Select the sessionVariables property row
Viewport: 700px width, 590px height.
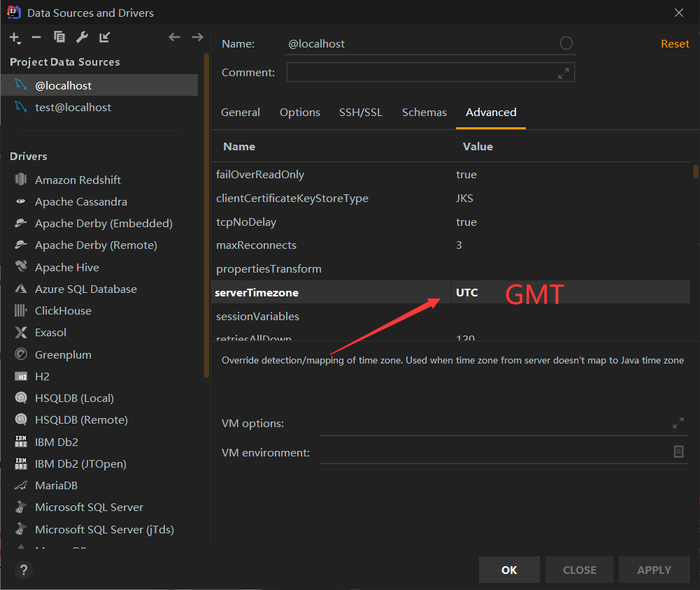coord(451,317)
